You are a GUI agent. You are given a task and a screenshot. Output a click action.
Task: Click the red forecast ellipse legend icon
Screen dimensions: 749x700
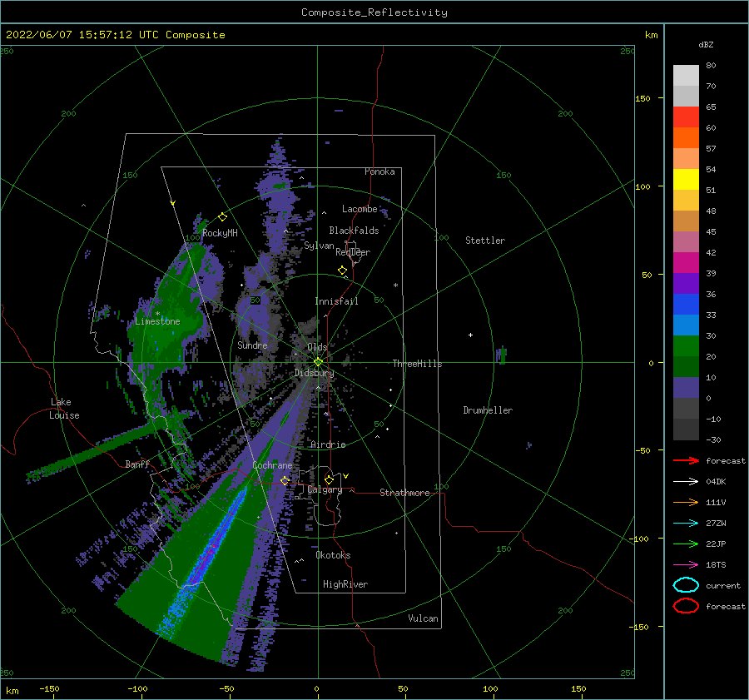pos(686,606)
